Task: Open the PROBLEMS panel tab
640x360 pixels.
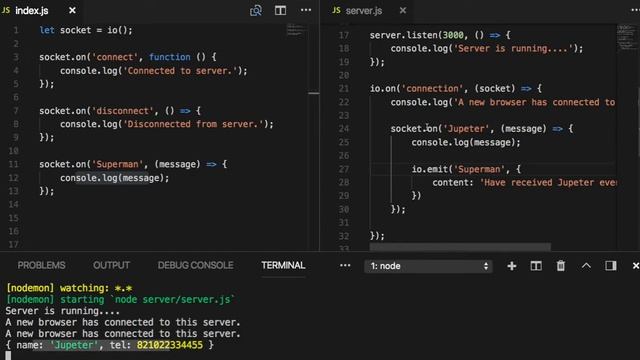Action: (x=41, y=265)
